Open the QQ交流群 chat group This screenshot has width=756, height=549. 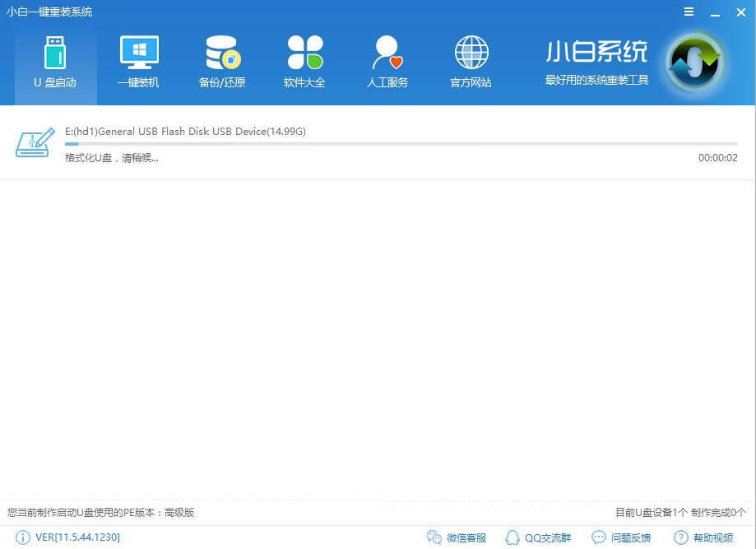pos(538,537)
